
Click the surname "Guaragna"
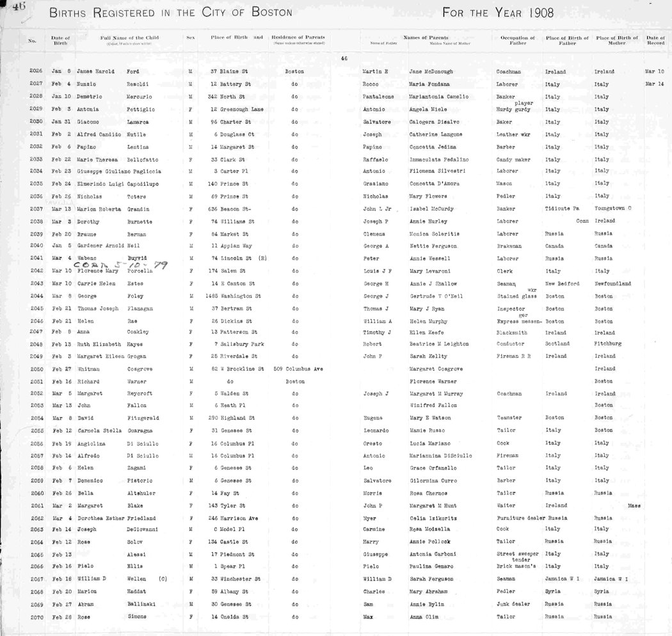click(140, 431)
